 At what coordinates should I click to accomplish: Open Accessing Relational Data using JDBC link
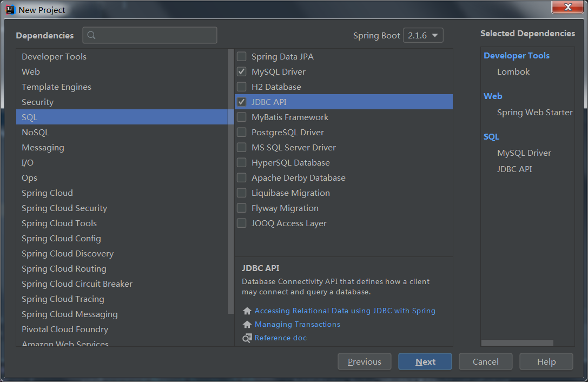tap(345, 311)
